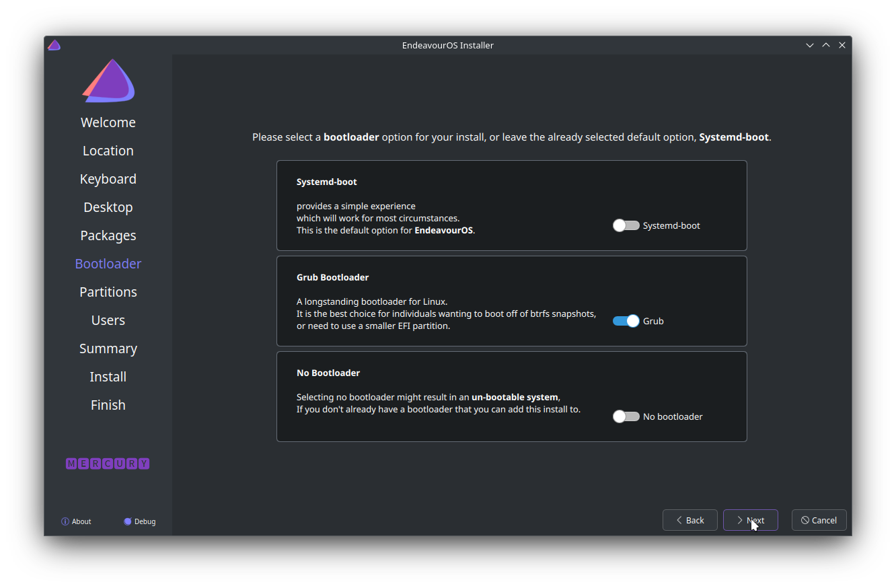
Task: Click the 'EndeavourOS Installer' title text
Action: (448, 45)
